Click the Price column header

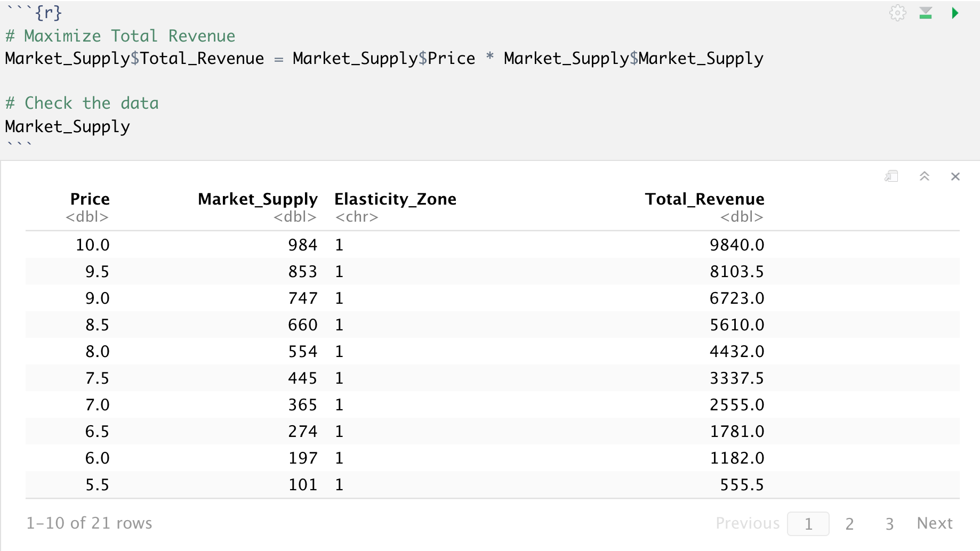pyautogui.click(x=90, y=199)
